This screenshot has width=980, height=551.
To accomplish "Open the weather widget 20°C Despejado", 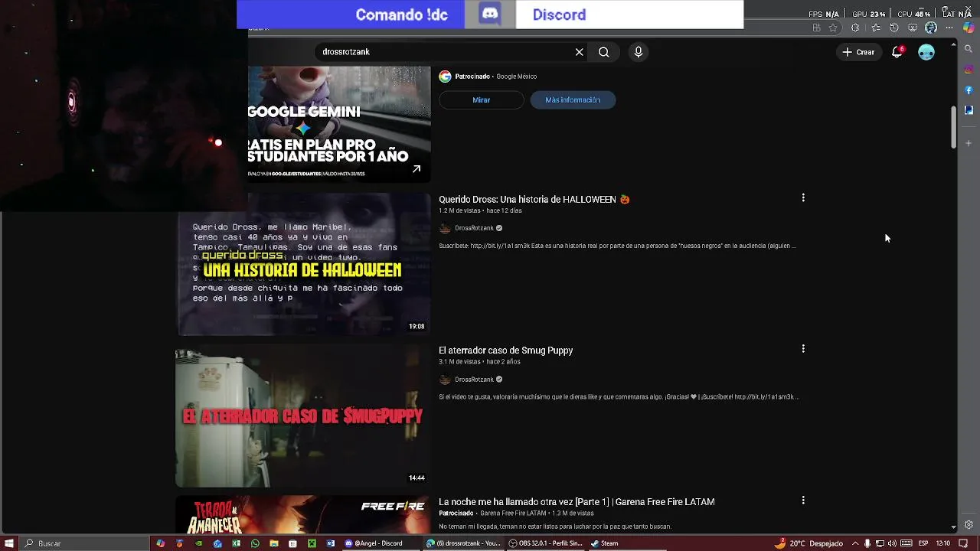I will 808,543.
